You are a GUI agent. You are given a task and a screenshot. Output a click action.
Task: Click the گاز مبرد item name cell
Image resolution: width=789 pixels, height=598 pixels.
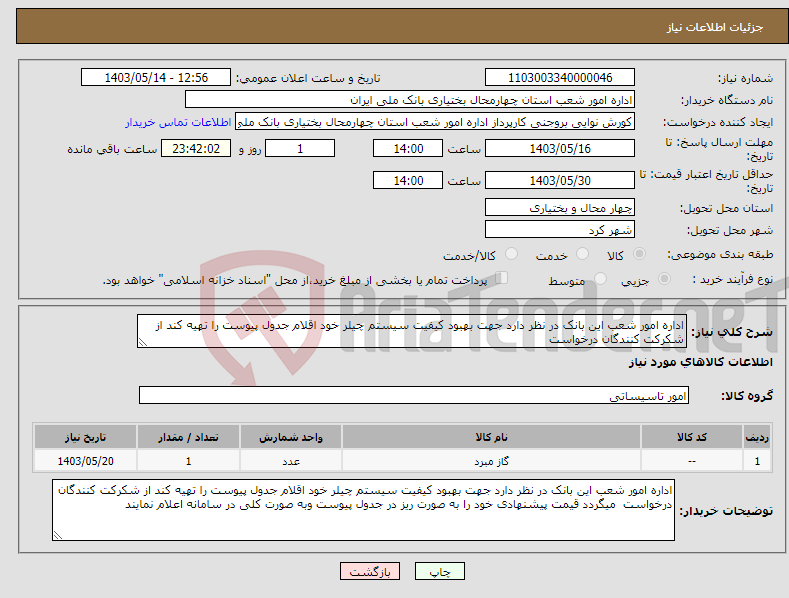click(x=491, y=461)
